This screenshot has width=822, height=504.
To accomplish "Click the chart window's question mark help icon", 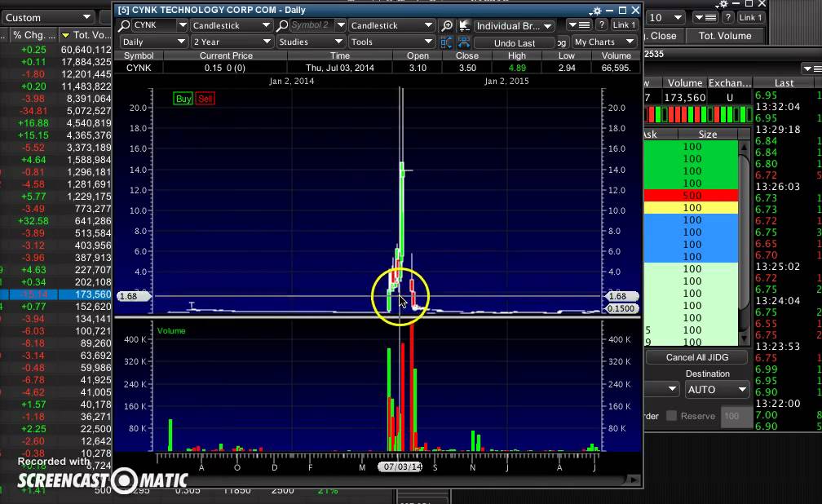I will pyautogui.click(x=601, y=24).
